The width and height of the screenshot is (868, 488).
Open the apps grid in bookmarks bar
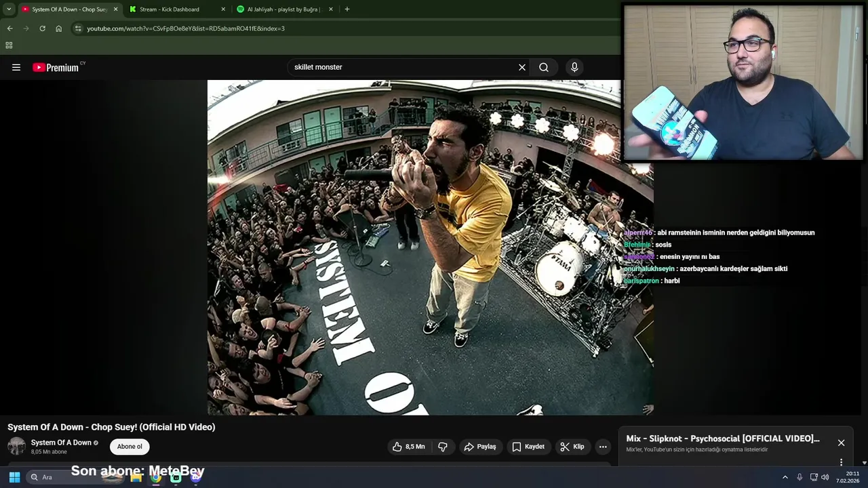pos(9,45)
